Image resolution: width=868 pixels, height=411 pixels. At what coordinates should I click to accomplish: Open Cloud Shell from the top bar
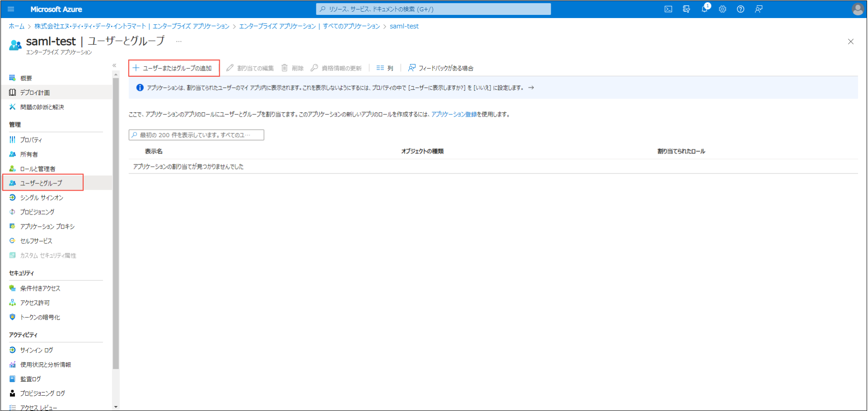(668, 9)
